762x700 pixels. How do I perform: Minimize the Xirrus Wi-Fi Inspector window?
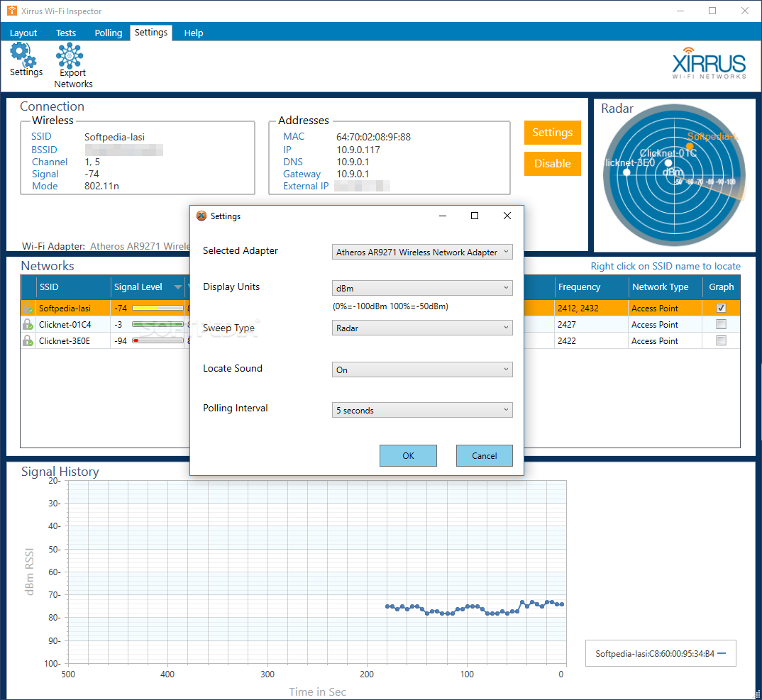[680, 11]
